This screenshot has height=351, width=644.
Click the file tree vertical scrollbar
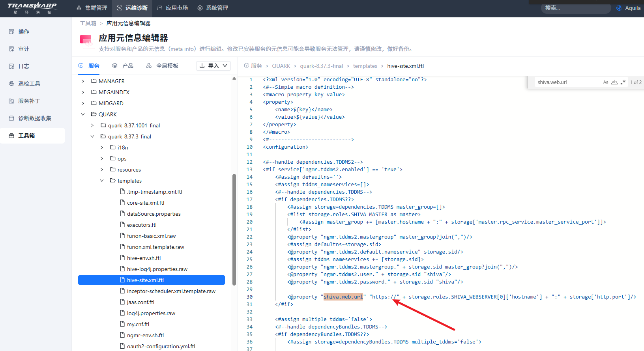coord(234,229)
